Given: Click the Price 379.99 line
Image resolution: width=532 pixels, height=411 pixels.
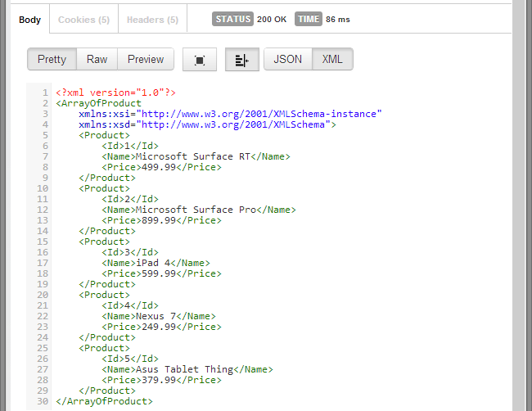Looking at the screenshot, I should 161,380.
